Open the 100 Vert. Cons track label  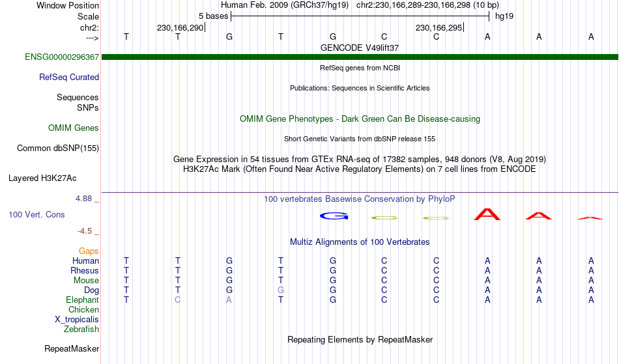tap(36, 214)
